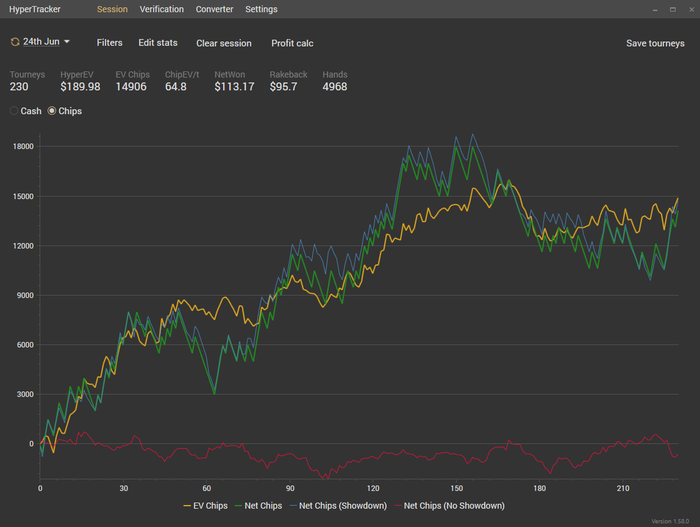Click the HyperTracker app title

(35, 9)
